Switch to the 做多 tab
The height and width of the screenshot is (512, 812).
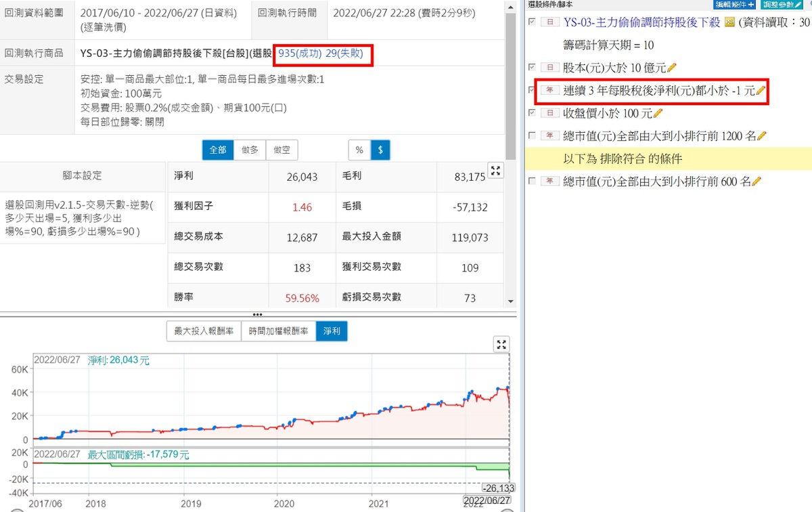[250, 150]
